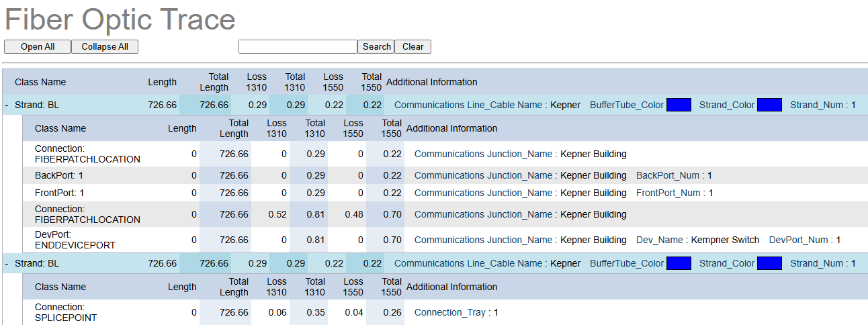This screenshot has height=325, width=868.
Task: Click the Clear button
Action: tap(413, 46)
